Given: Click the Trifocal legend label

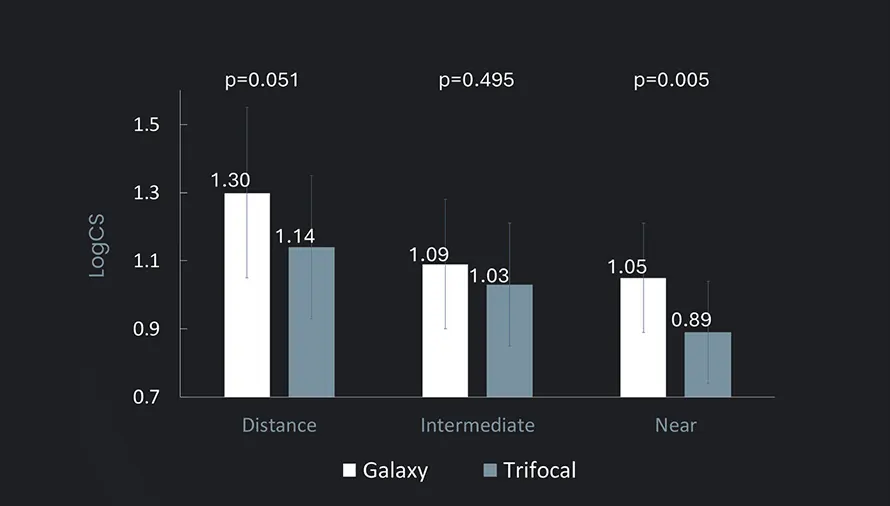Looking at the screenshot, I should coord(540,470).
